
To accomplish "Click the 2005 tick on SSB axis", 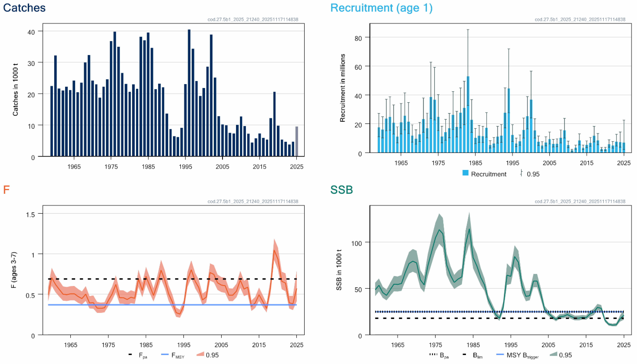I will [x=548, y=345].
